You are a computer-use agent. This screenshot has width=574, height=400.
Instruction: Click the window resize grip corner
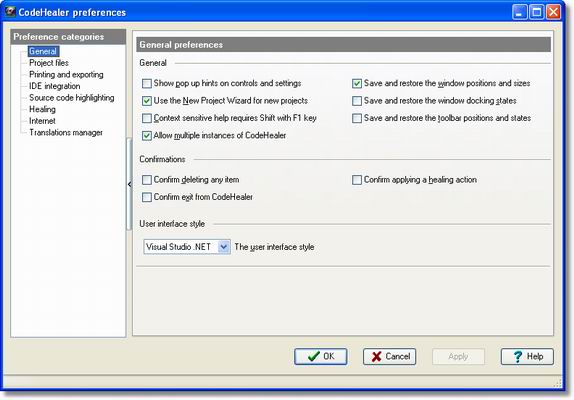click(x=558, y=383)
